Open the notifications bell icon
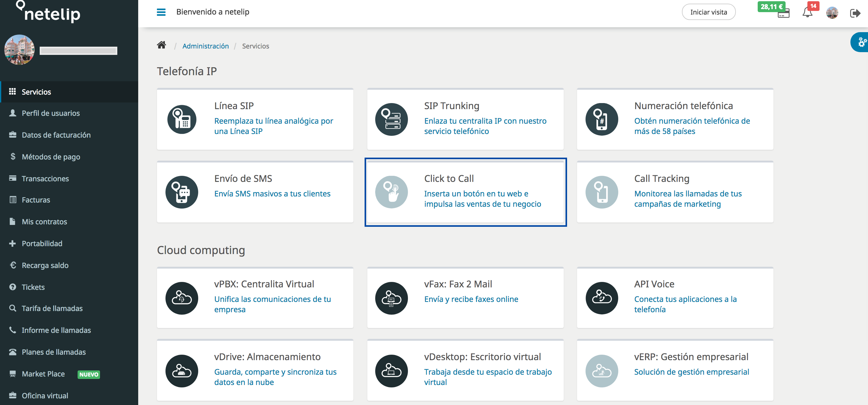 click(807, 13)
